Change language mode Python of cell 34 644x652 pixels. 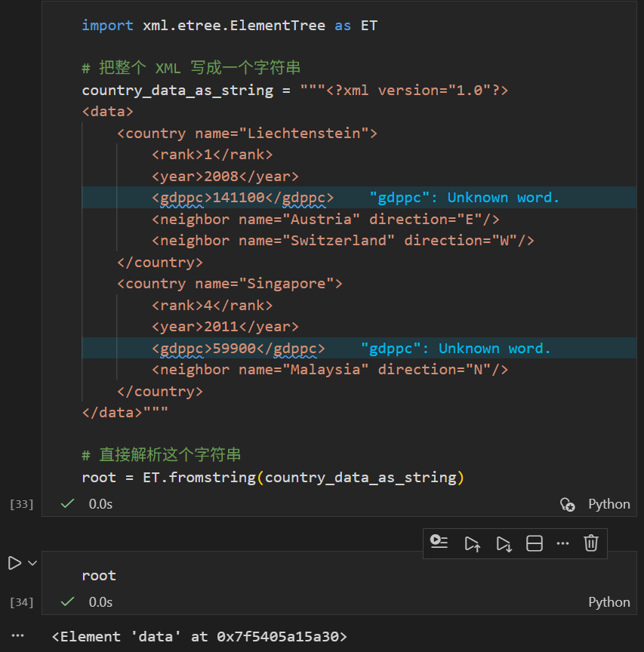[x=609, y=602]
